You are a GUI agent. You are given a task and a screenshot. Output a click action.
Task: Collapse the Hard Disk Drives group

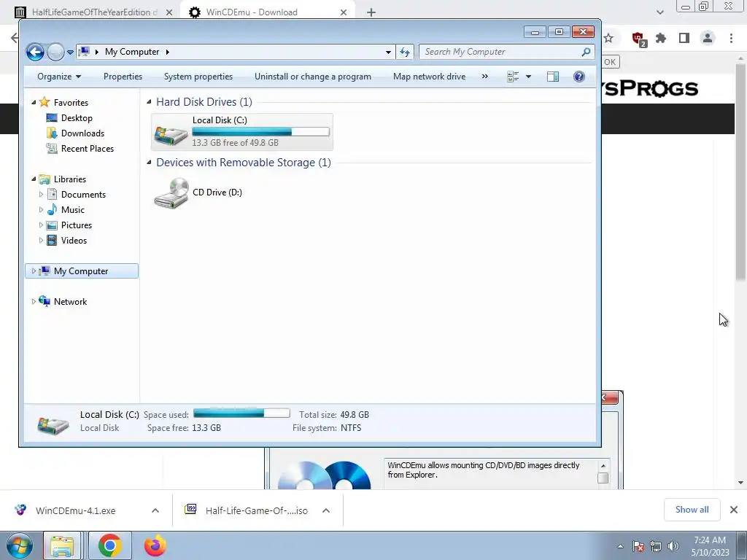click(149, 102)
